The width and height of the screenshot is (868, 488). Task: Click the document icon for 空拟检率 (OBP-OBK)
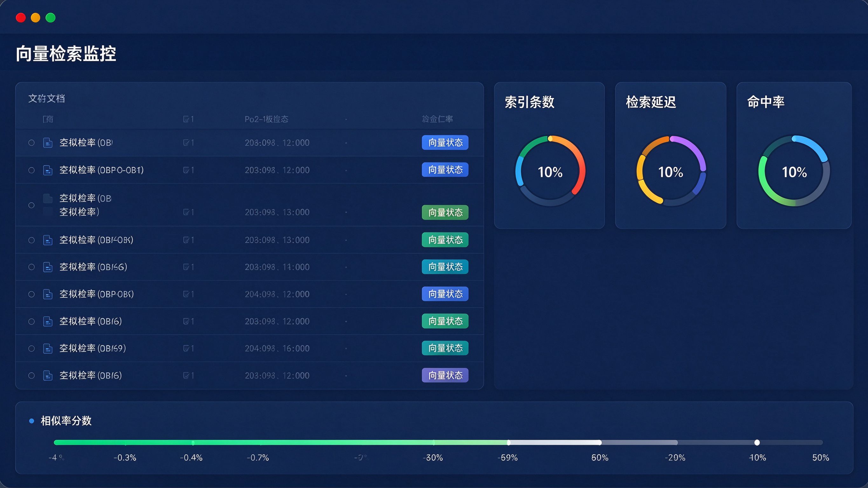(48, 294)
